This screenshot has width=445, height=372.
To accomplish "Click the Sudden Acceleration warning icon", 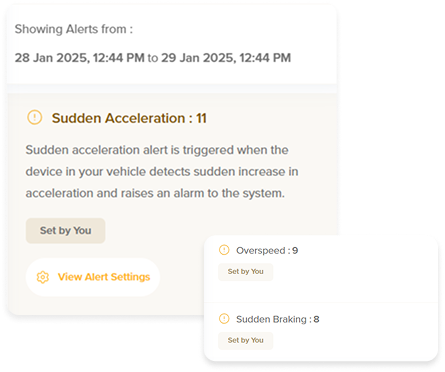I will [x=34, y=117].
